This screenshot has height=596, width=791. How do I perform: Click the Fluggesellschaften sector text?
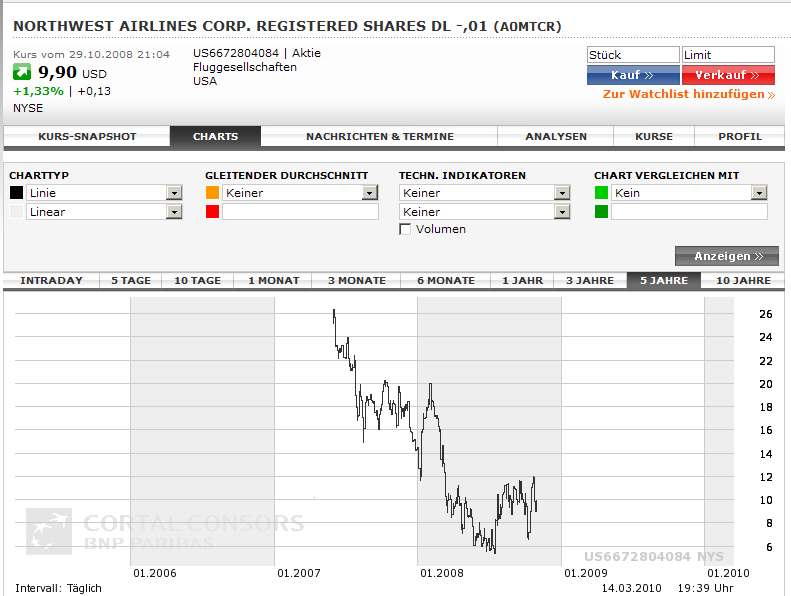tap(245, 67)
